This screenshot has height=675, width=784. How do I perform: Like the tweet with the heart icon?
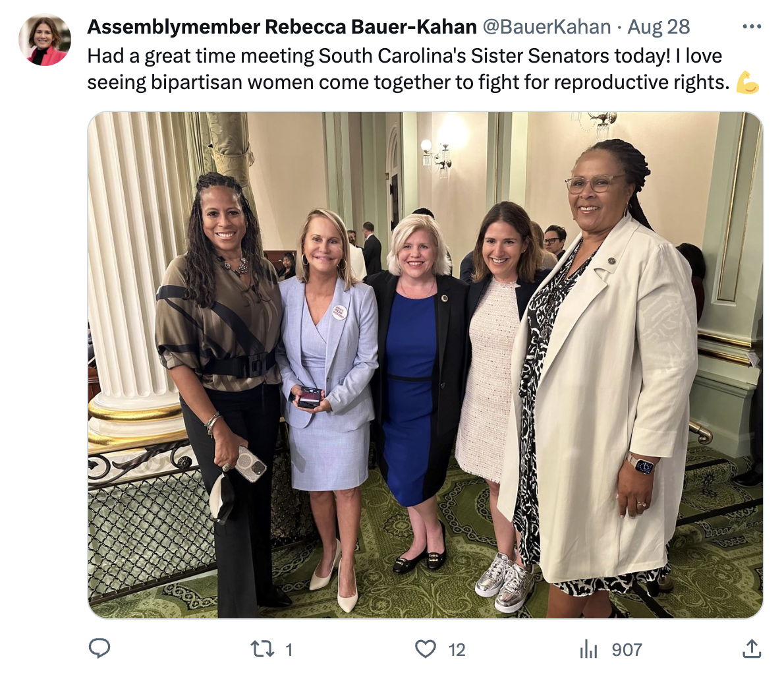(426, 649)
